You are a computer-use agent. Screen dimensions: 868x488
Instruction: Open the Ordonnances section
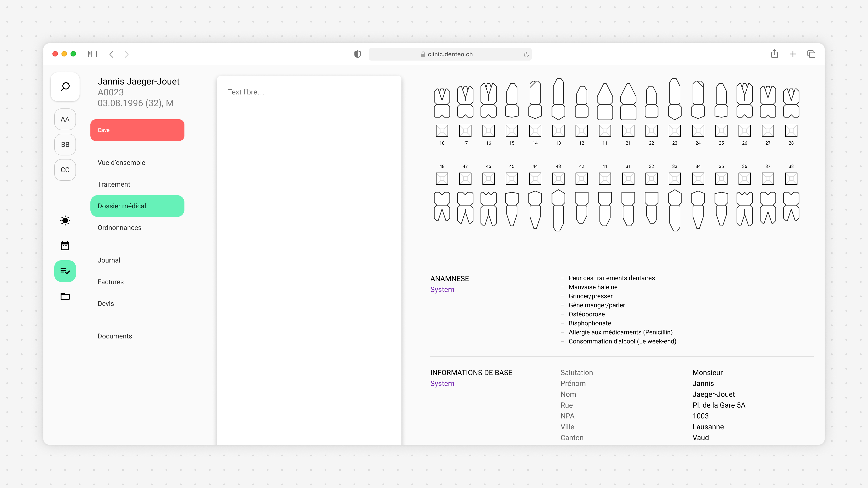tap(119, 228)
